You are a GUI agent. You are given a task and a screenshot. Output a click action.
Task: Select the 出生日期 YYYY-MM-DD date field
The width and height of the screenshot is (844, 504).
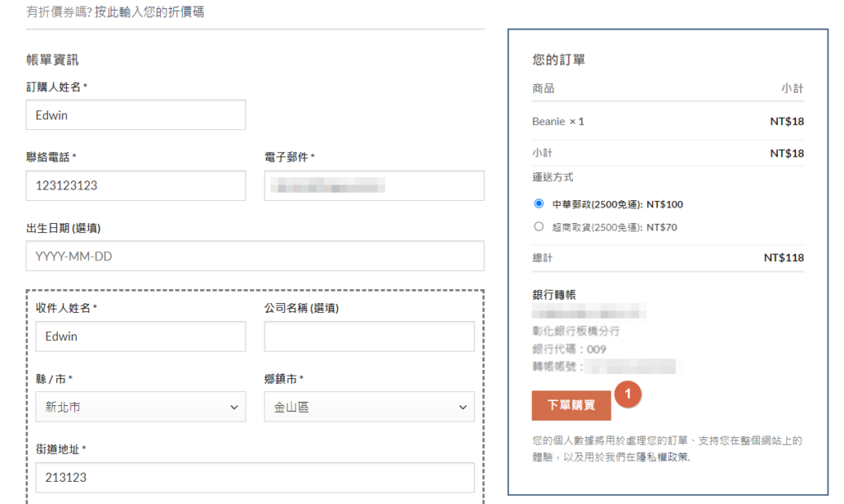pyautogui.click(x=255, y=256)
